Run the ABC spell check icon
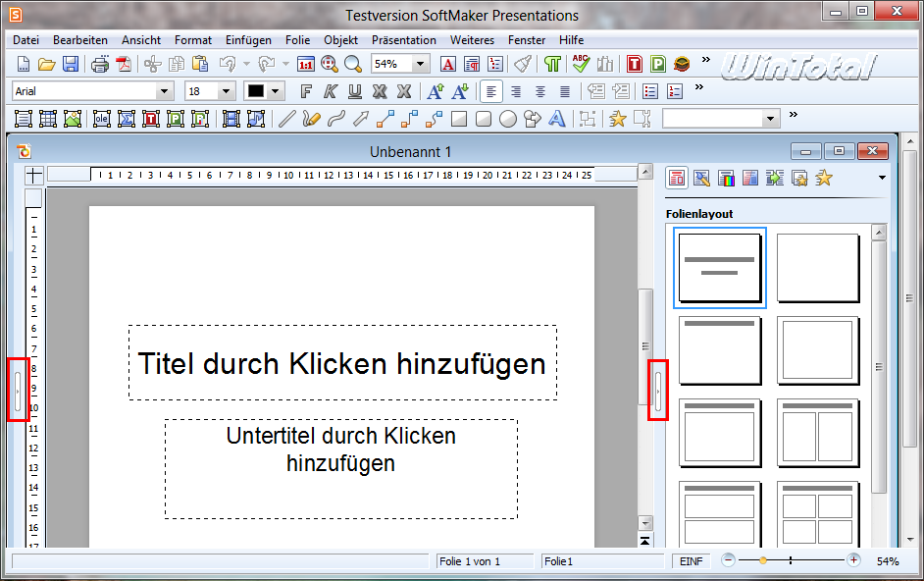The height and width of the screenshot is (581, 924). (581, 64)
